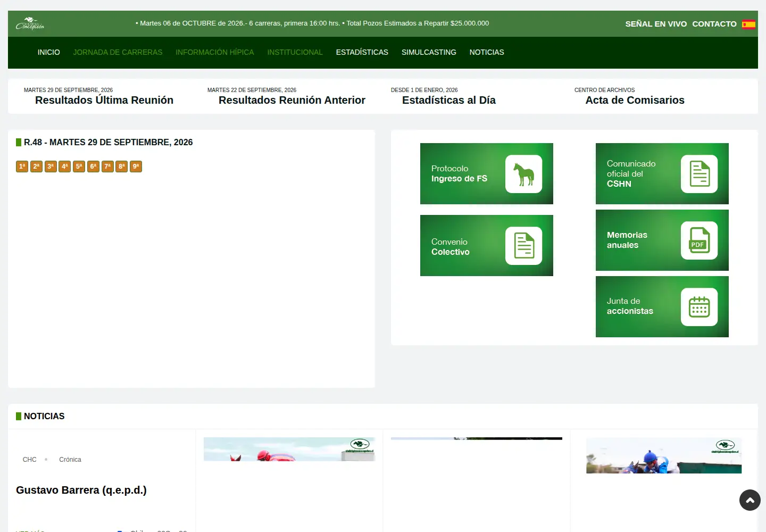Open Resultados Reunión Anterior
Image resolution: width=766 pixels, height=532 pixels.
[292, 100]
